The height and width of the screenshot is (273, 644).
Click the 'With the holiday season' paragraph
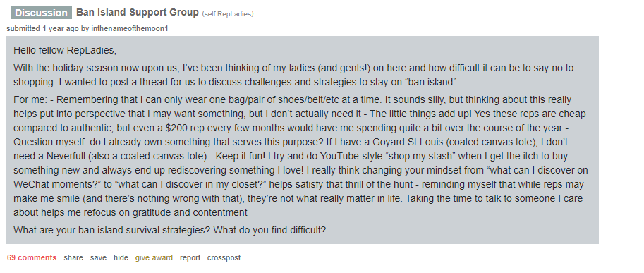(293, 75)
